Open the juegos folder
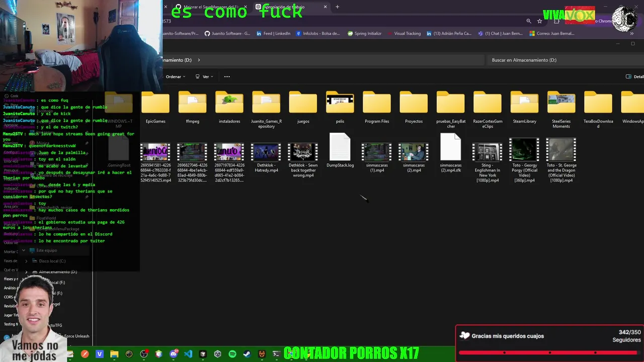This screenshot has height=362, width=644. click(x=303, y=107)
